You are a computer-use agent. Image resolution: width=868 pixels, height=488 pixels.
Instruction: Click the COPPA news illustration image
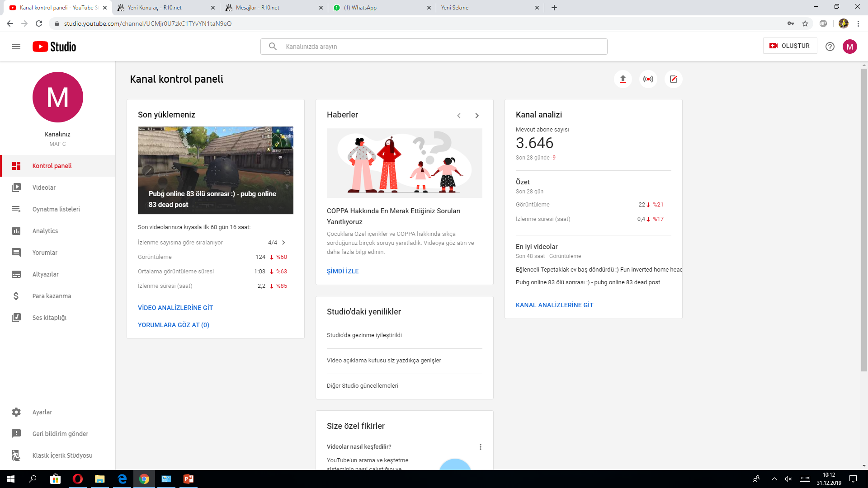tap(405, 163)
